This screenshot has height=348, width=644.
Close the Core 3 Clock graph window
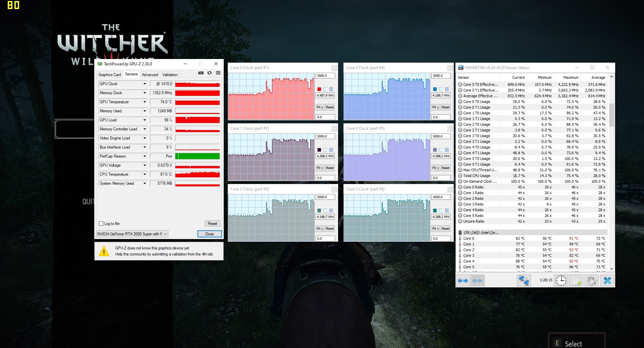click(x=450, y=68)
